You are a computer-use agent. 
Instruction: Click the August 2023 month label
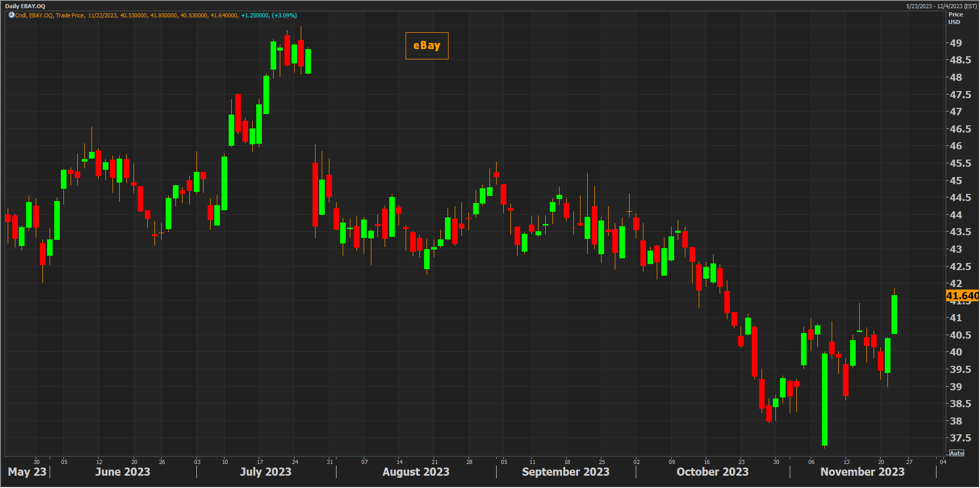click(x=415, y=472)
